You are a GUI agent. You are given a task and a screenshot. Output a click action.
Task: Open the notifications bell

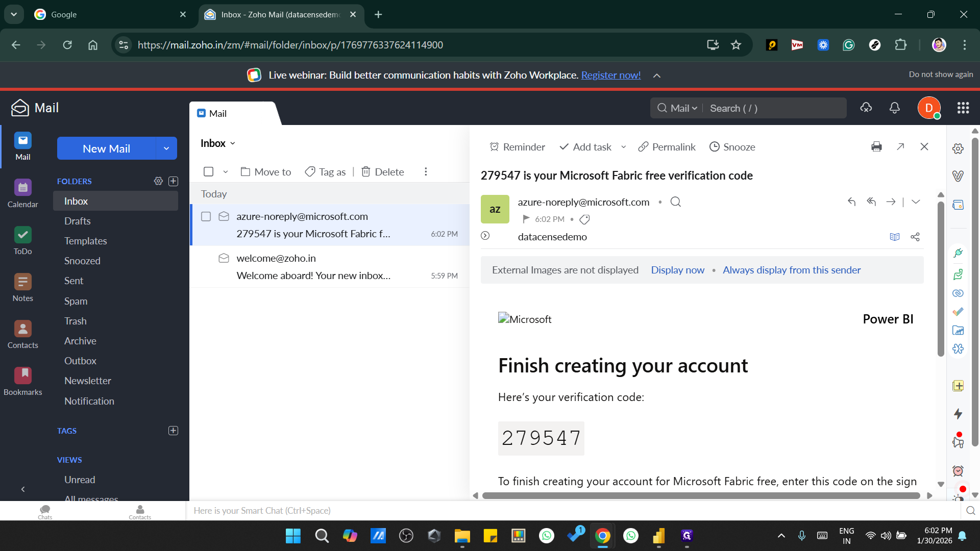click(x=894, y=108)
